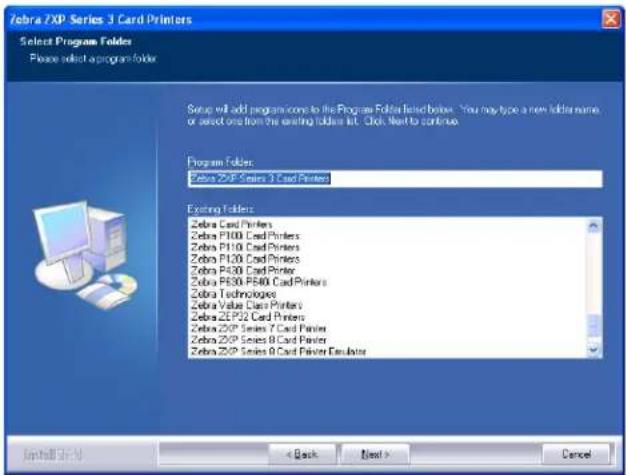
Task: Close the Zebra ZXP setup window
Action: [x=611, y=19]
